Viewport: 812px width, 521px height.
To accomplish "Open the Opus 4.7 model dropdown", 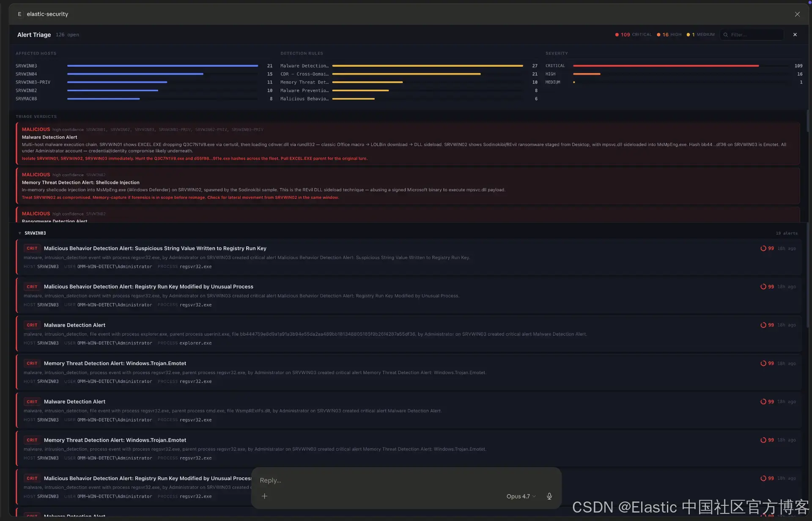I will tap(521, 496).
